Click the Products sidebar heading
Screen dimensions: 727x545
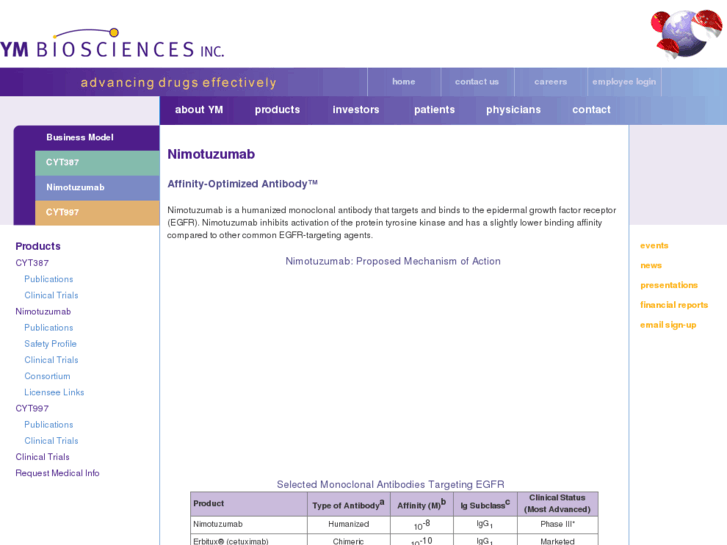click(38, 246)
